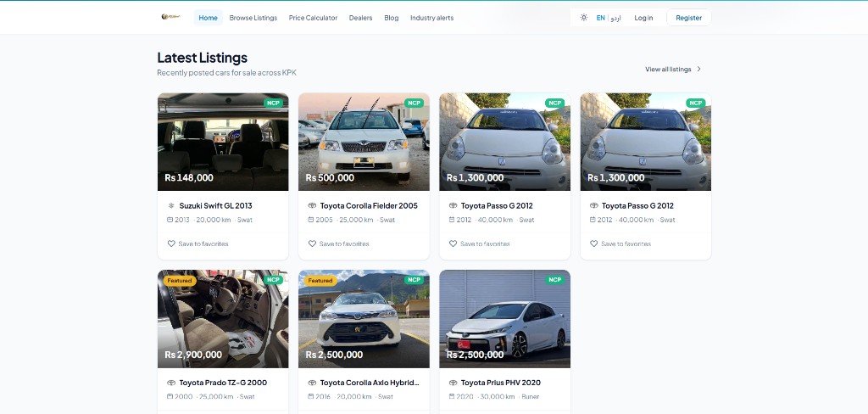
Task: Click Save to favorites under Suzuki Swift
Action: (203, 243)
